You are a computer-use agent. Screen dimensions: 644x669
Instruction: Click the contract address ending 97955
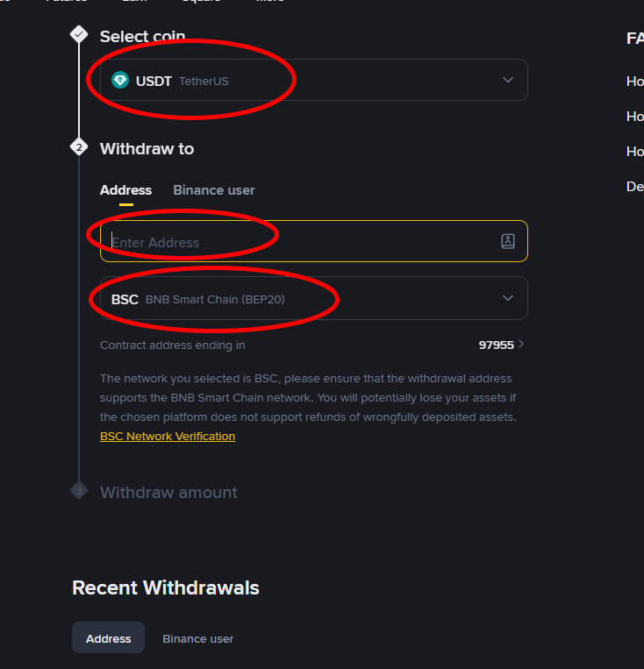(496, 345)
